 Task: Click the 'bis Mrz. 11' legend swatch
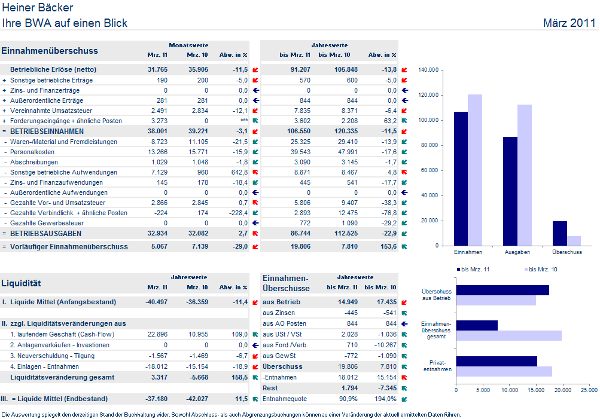[458, 269]
